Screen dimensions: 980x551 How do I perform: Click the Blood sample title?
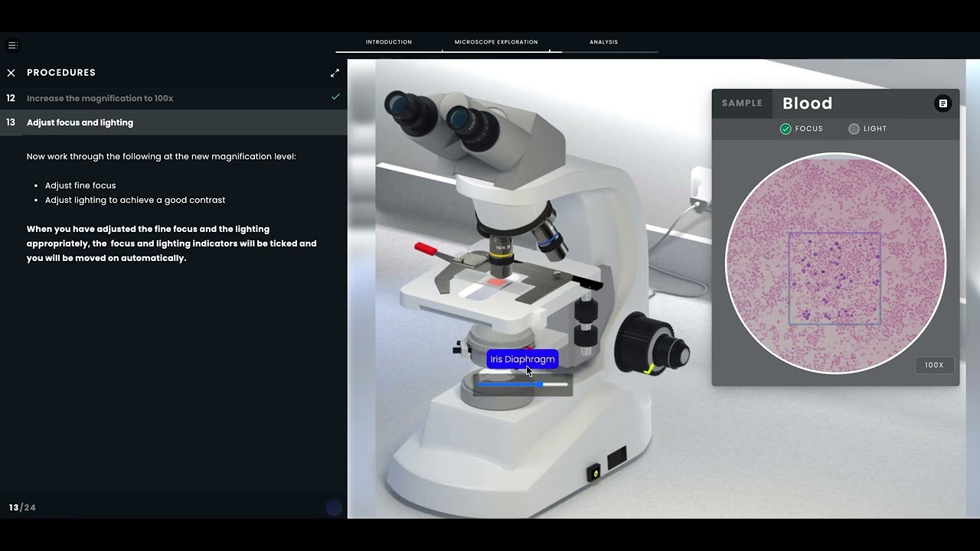[x=807, y=103]
